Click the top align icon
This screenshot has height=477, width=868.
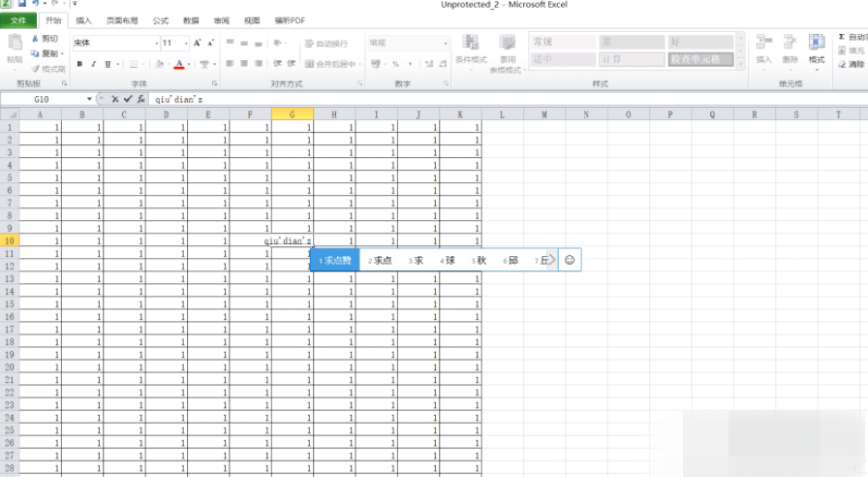click(230, 43)
